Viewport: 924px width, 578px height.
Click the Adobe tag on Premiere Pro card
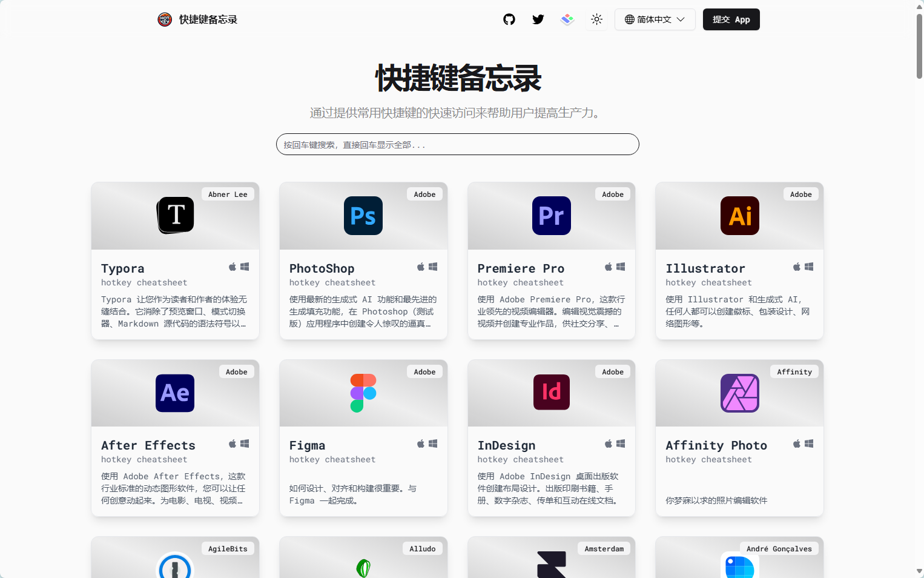(613, 194)
